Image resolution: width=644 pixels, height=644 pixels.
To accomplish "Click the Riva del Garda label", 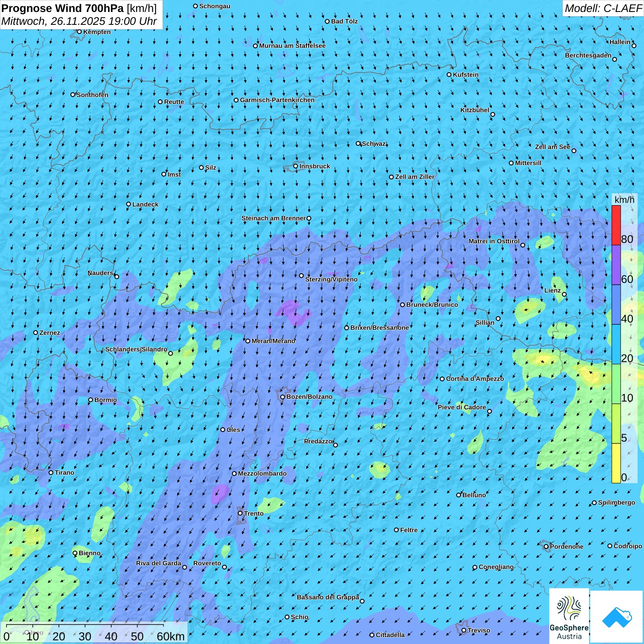I will [x=159, y=563].
